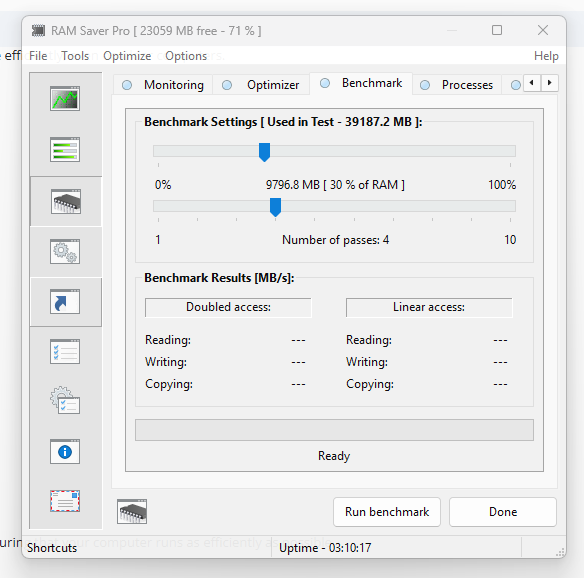This screenshot has width=584, height=578.
Task: Click the Ready status text
Action: pyautogui.click(x=334, y=456)
